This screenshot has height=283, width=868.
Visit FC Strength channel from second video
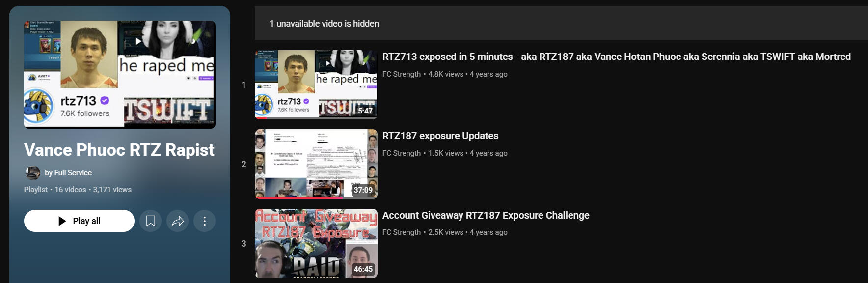[402, 153]
